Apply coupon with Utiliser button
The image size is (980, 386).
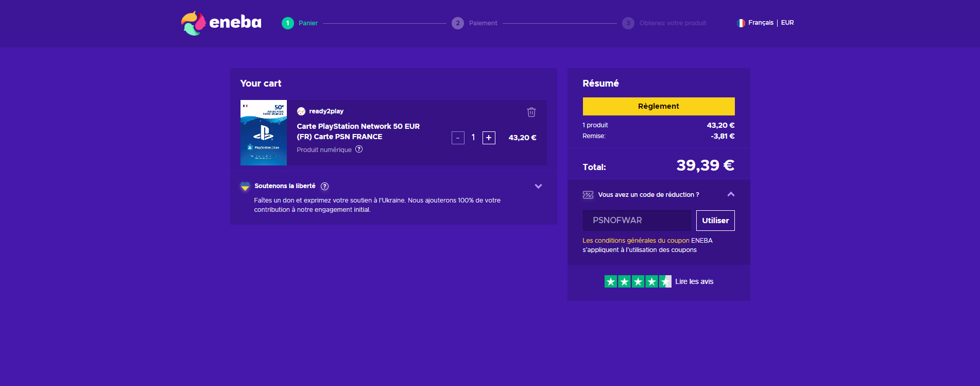pos(715,221)
